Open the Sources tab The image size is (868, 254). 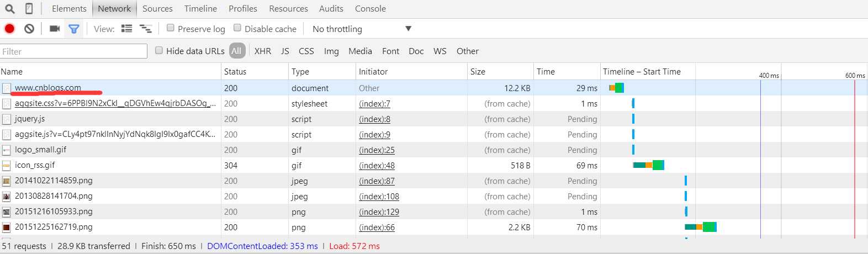coord(157,9)
